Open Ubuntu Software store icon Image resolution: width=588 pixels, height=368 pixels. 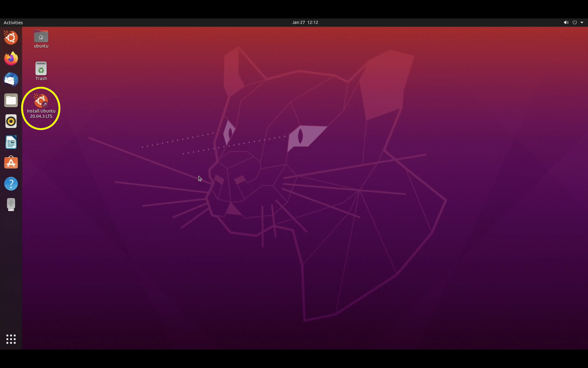(x=11, y=163)
